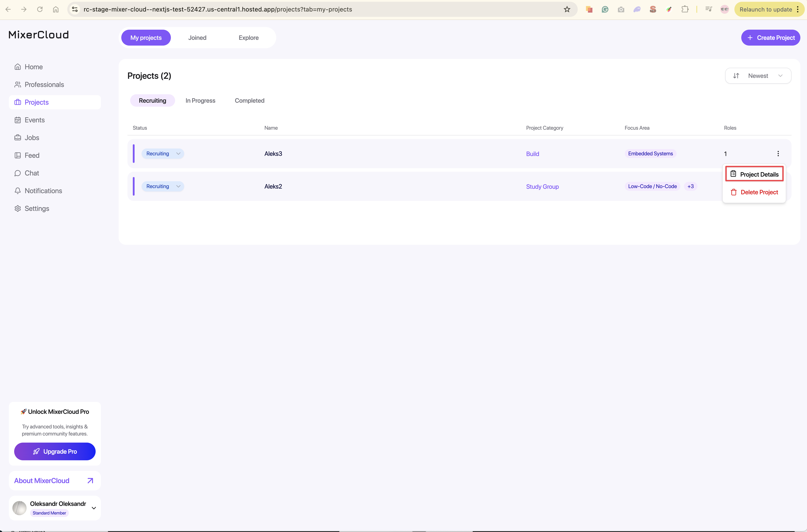This screenshot has height=532, width=807.
Task: Open the Newest sort dropdown
Action: click(758, 76)
